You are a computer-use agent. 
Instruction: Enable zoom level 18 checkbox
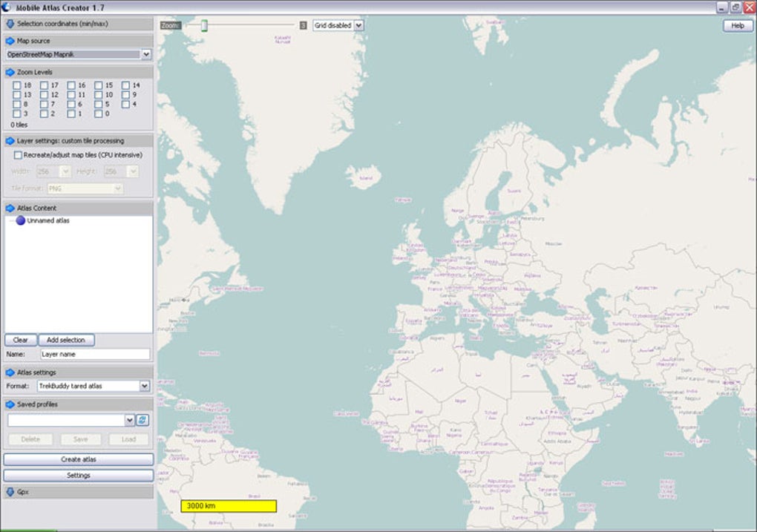(16, 85)
